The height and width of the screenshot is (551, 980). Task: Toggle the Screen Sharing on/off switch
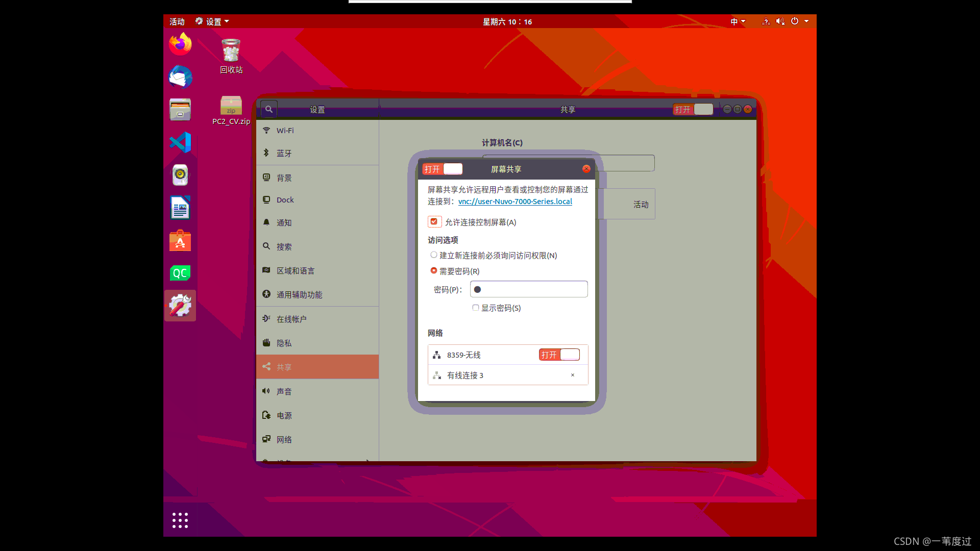click(443, 169)
